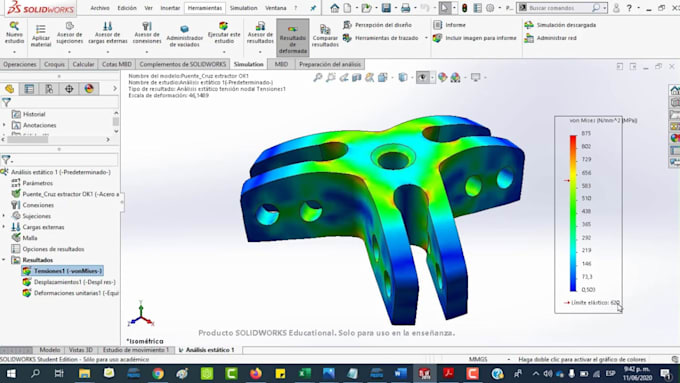Image resolution: width=680 pixels, height=383 pixels.
Task: Expand the manager tabs chevron arrow
Action: 114,88
